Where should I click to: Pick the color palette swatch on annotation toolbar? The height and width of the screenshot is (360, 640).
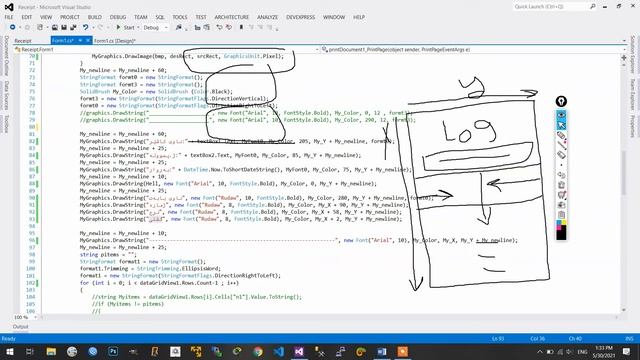(x=561, y=230)
